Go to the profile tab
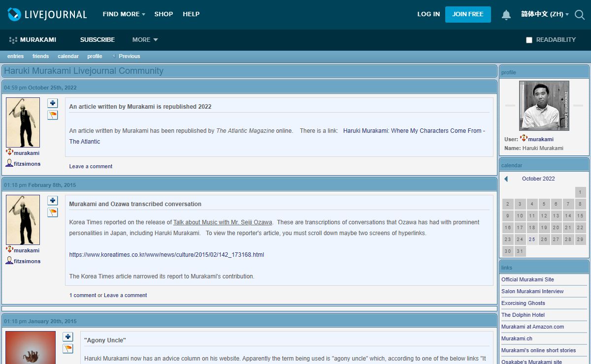591x364 pixels. pyautogui.click(x=95, y=56)
